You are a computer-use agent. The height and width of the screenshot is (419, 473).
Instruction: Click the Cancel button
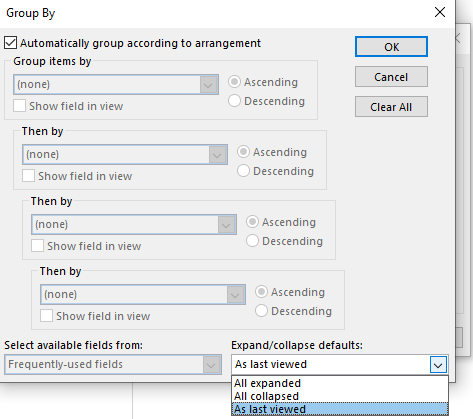[391, 77]
